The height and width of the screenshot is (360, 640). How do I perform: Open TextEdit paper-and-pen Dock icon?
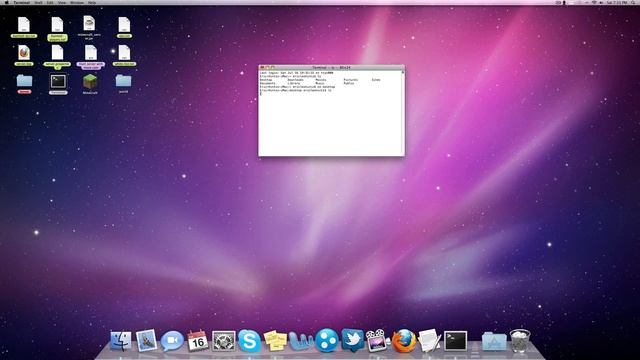(x=429, y=341)
